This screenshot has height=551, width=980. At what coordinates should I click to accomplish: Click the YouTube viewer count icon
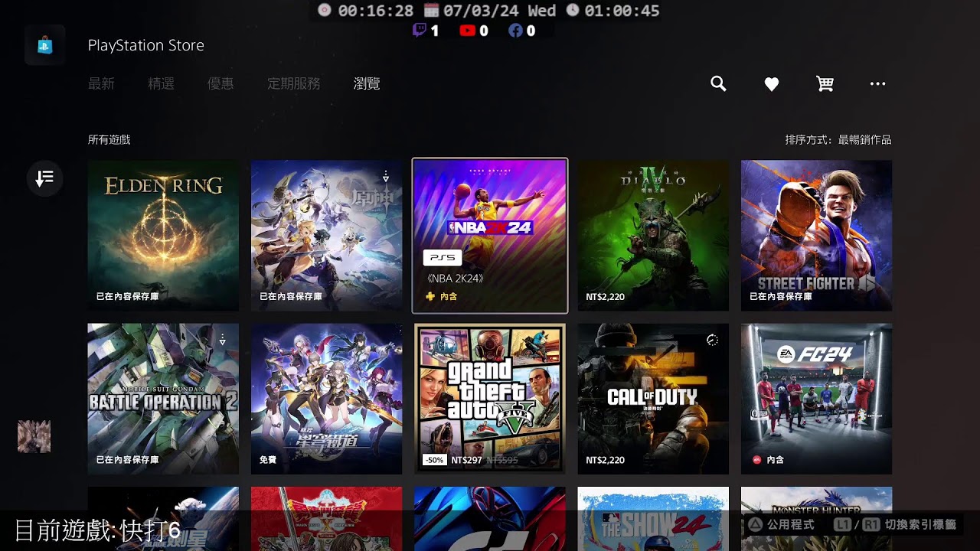click(x=467, y=31)
